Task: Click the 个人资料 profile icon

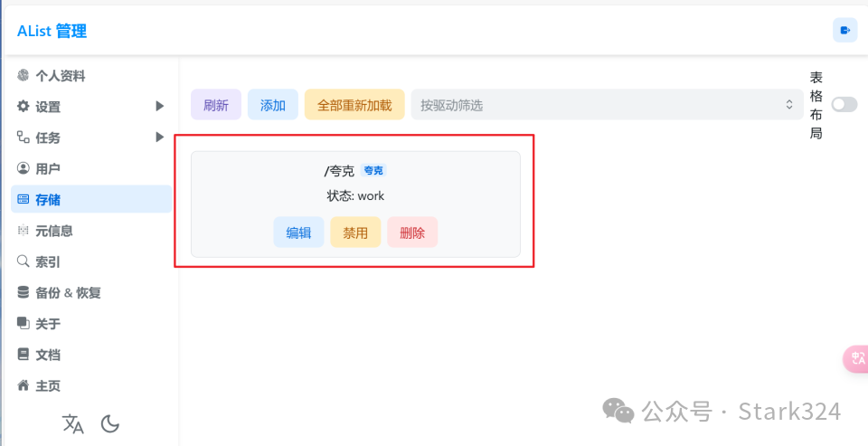Action: coord(23,76)
